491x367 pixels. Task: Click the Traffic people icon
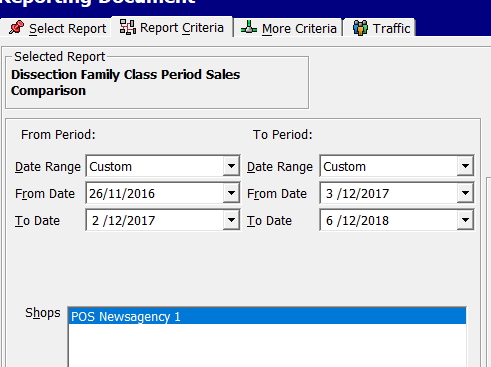(x=360, y=28)
